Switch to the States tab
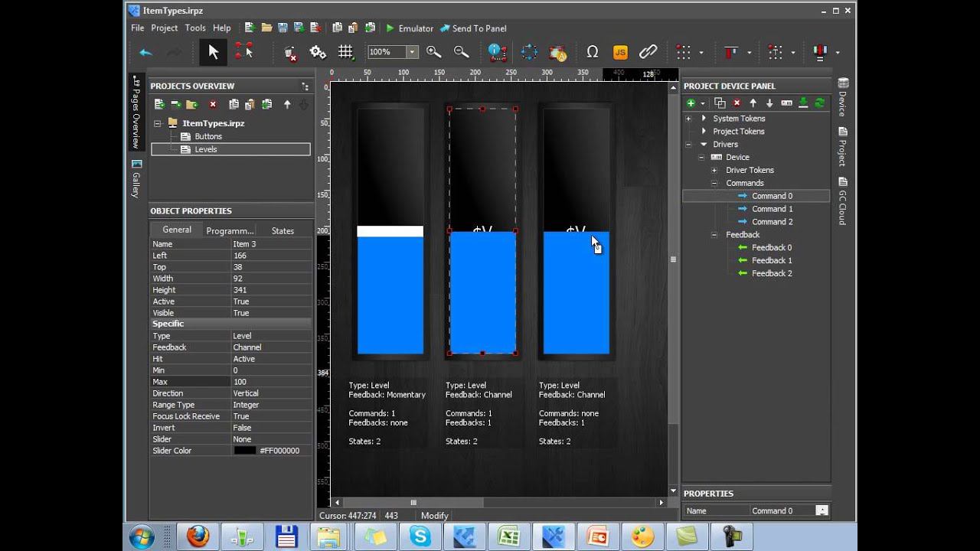 [x=283, y=230]
